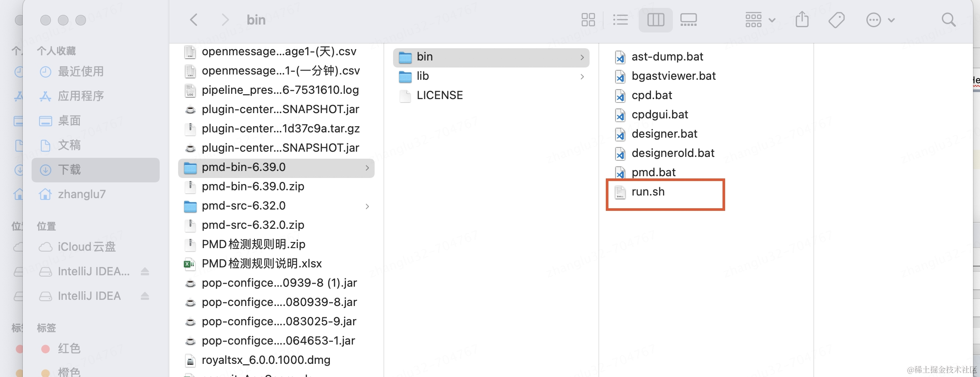Click the Share icon in the toolbar
This screenshot has width=980, height=377.
802,19
